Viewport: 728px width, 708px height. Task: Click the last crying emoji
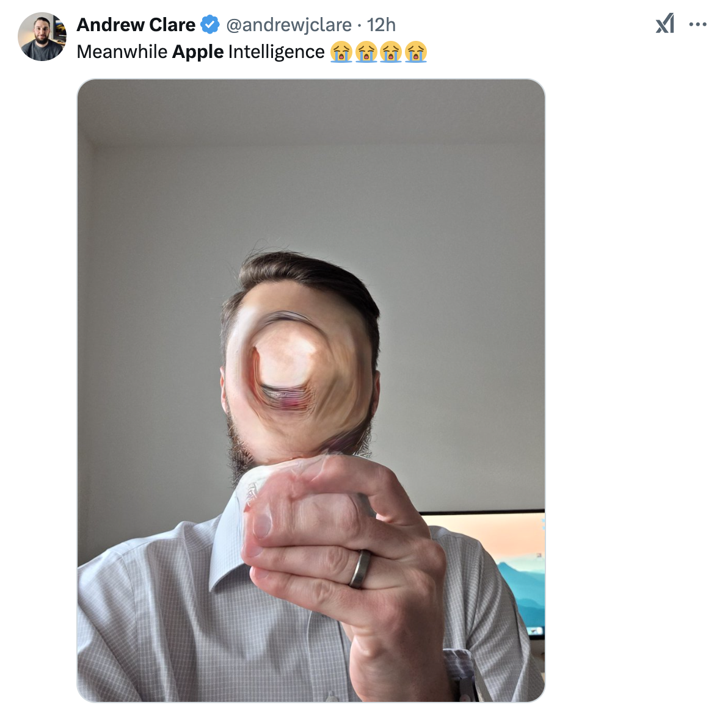click(415, 51)
